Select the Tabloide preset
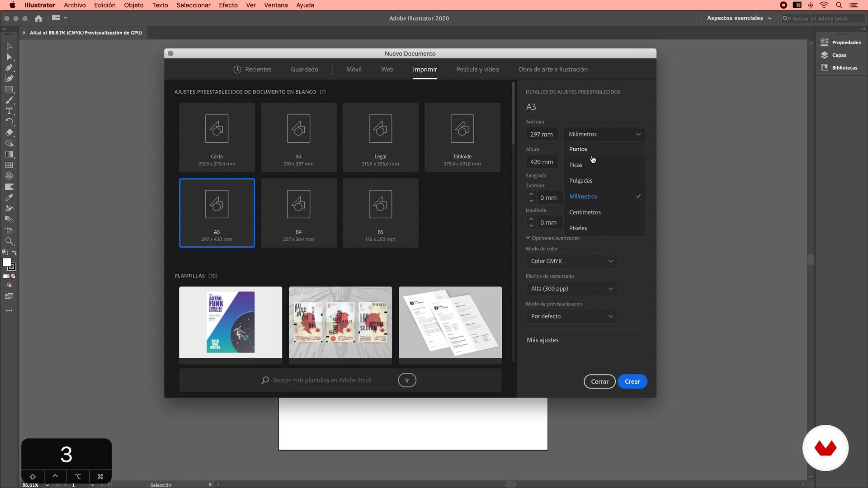The image size is (868, 488). 462,137
